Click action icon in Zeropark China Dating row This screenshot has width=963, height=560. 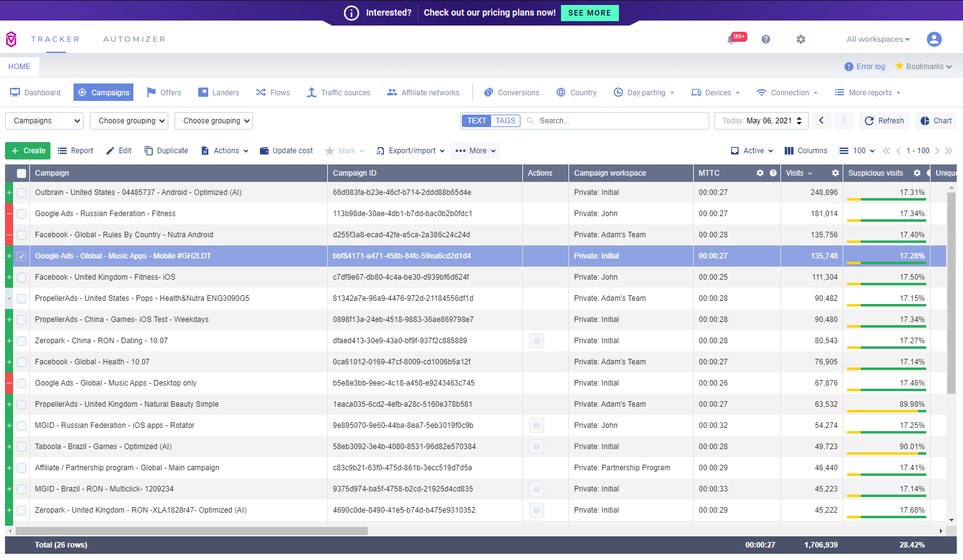[536, 341]
